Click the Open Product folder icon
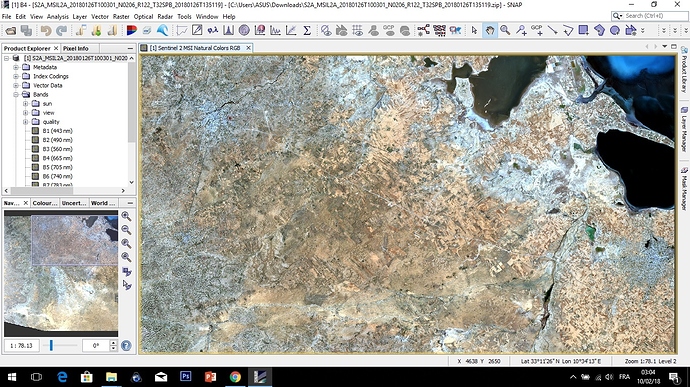 click(11, 30)
